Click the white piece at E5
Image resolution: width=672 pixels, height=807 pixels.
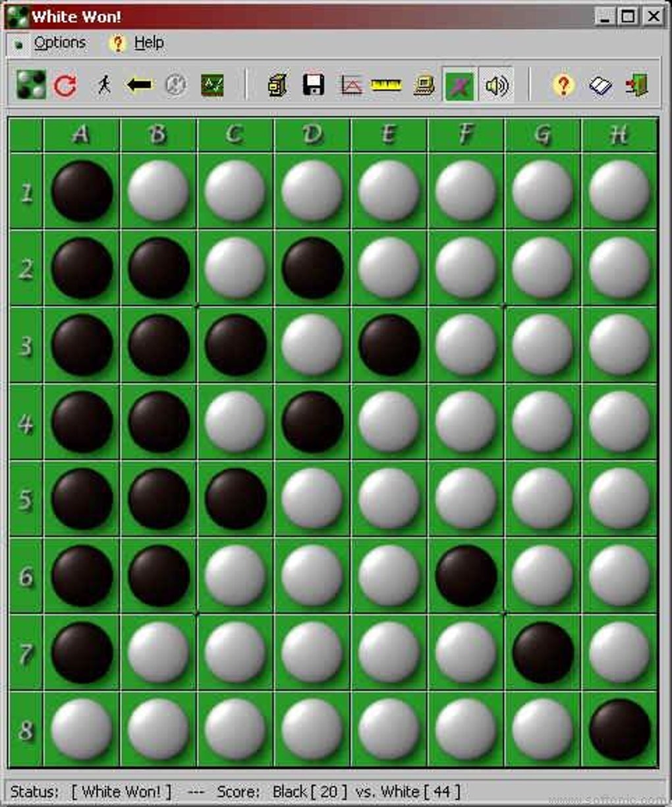tap(389, 499)
